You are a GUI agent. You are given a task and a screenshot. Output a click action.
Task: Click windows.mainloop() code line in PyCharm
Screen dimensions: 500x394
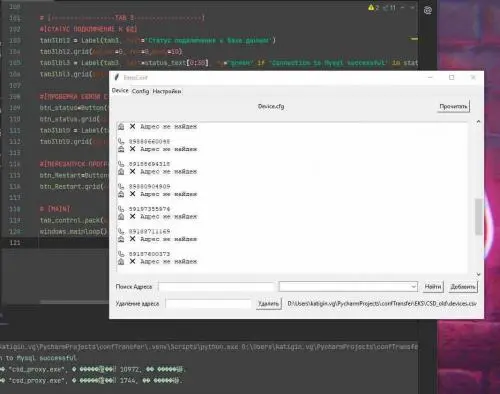(73, 231)
